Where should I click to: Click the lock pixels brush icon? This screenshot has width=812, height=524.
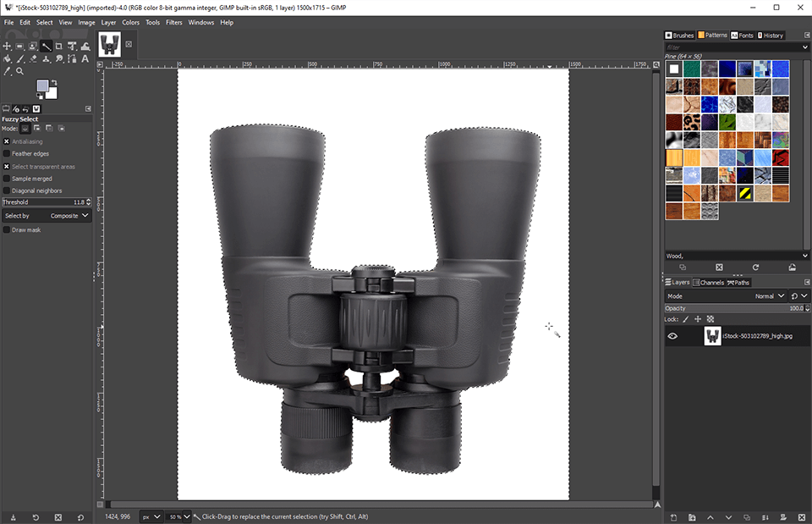(686, 319)
